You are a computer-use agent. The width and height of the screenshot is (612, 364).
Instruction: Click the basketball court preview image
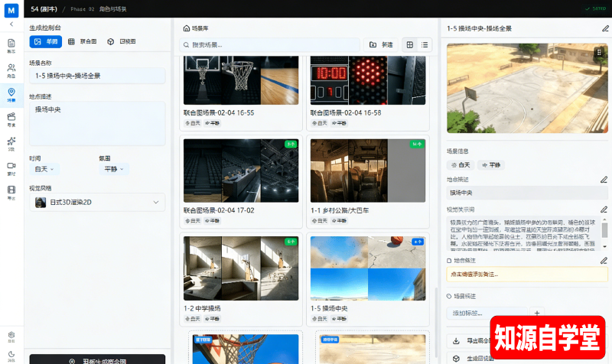pos(527,88)
